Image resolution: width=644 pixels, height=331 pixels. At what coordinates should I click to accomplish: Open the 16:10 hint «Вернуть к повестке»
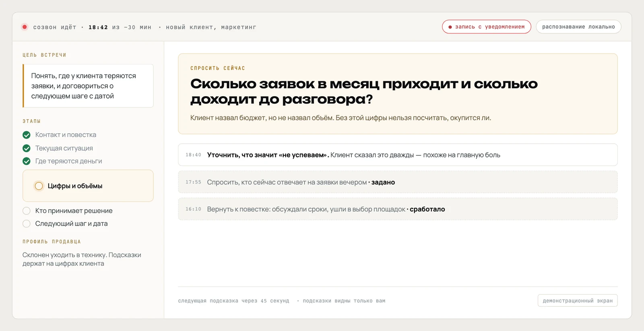398,209
